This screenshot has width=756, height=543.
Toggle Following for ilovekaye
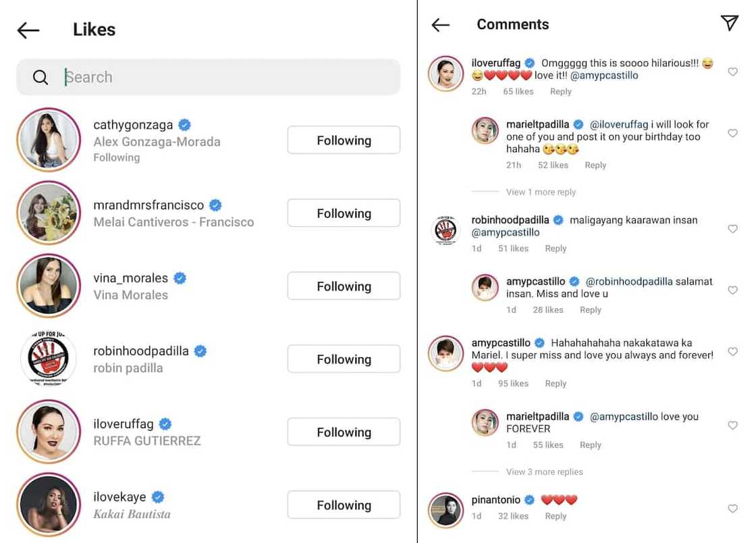(344, 505)
